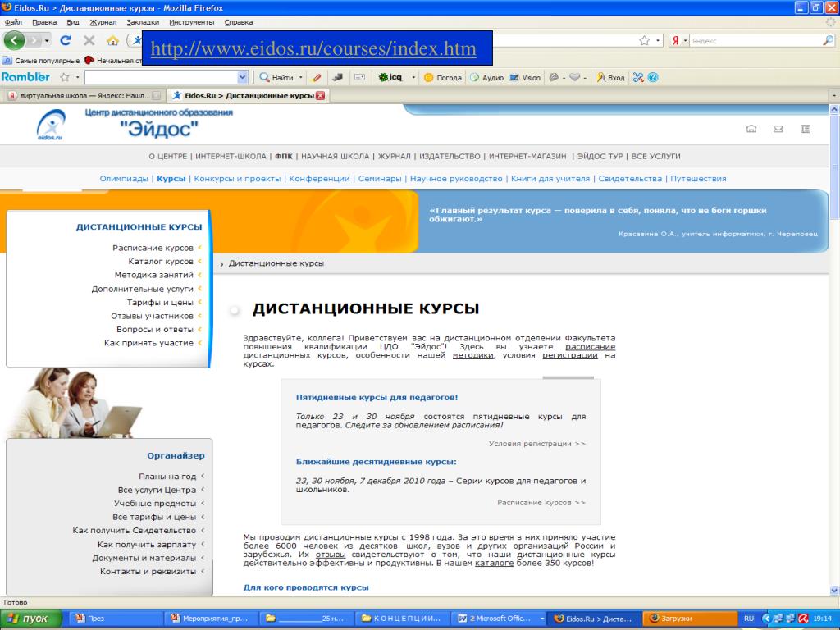Open the Файл menu
This screenshot has width=840, height=630.
coord(13,22)
